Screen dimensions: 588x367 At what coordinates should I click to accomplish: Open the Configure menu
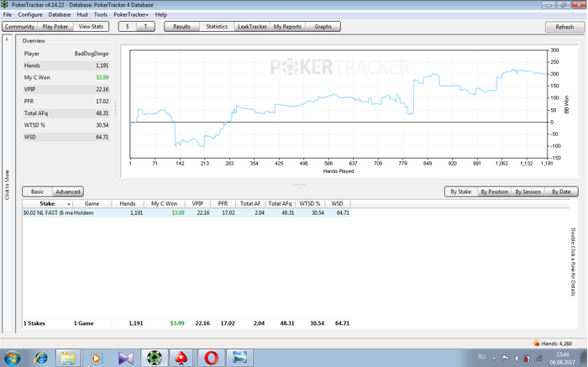coord(30,14)
